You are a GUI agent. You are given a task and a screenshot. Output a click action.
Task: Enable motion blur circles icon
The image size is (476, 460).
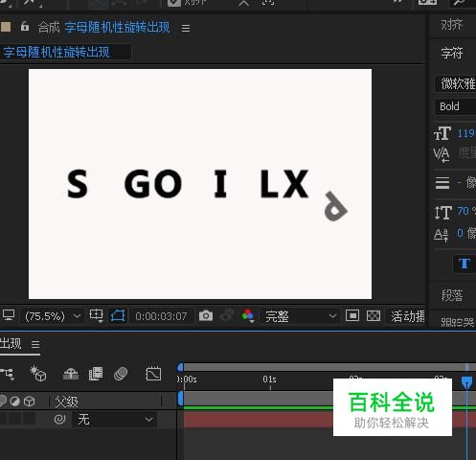coord(121,374)
